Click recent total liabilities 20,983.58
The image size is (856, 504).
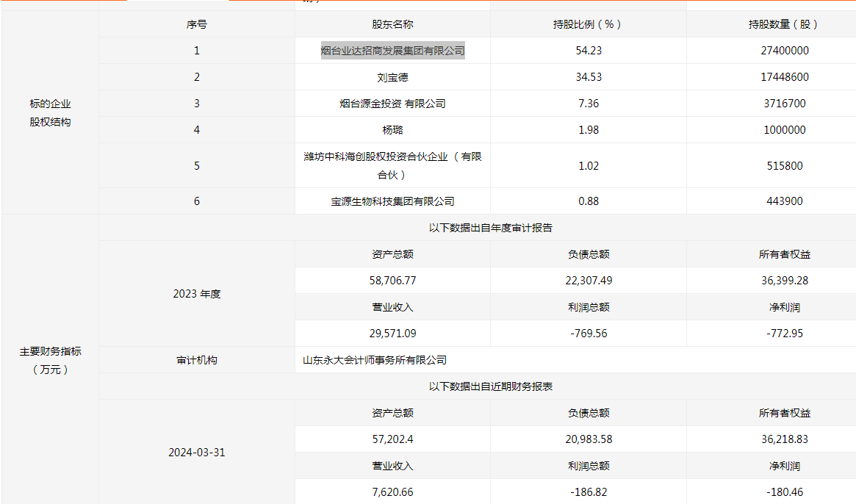tap(589, 439)
